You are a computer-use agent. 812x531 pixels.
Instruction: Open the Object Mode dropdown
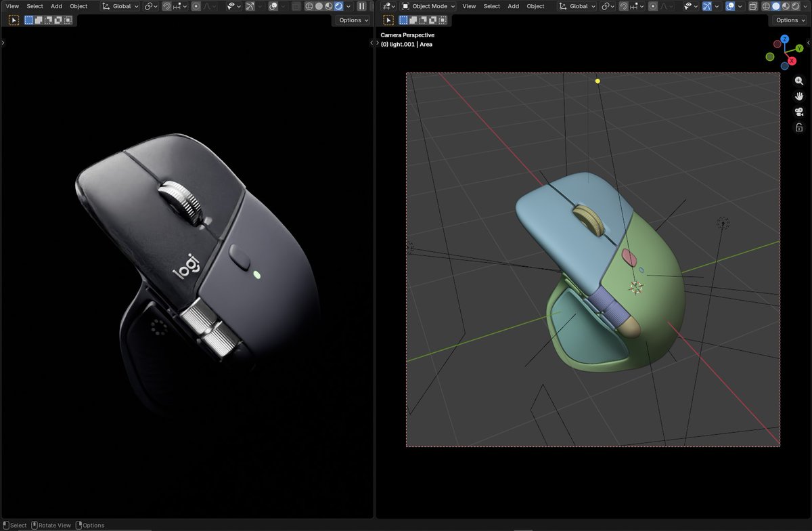[x=428, y=6]
